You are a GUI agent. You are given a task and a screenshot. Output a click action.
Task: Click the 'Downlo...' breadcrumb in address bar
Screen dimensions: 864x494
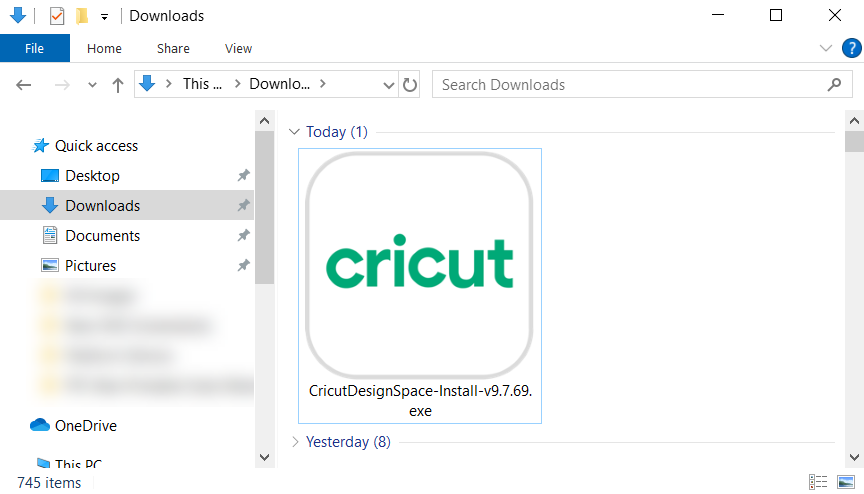[x=279, y=84]
